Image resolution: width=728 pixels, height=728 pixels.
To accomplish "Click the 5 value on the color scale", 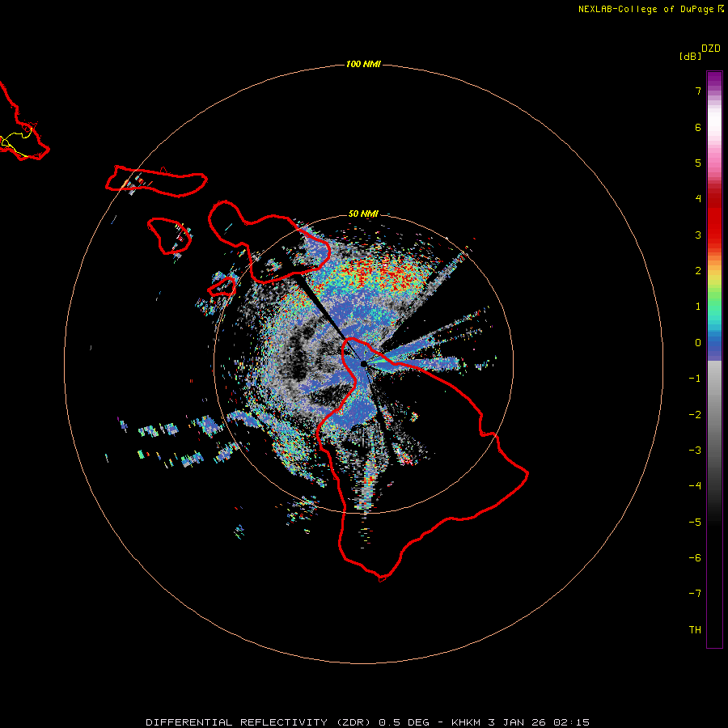I will click(698, 163).
